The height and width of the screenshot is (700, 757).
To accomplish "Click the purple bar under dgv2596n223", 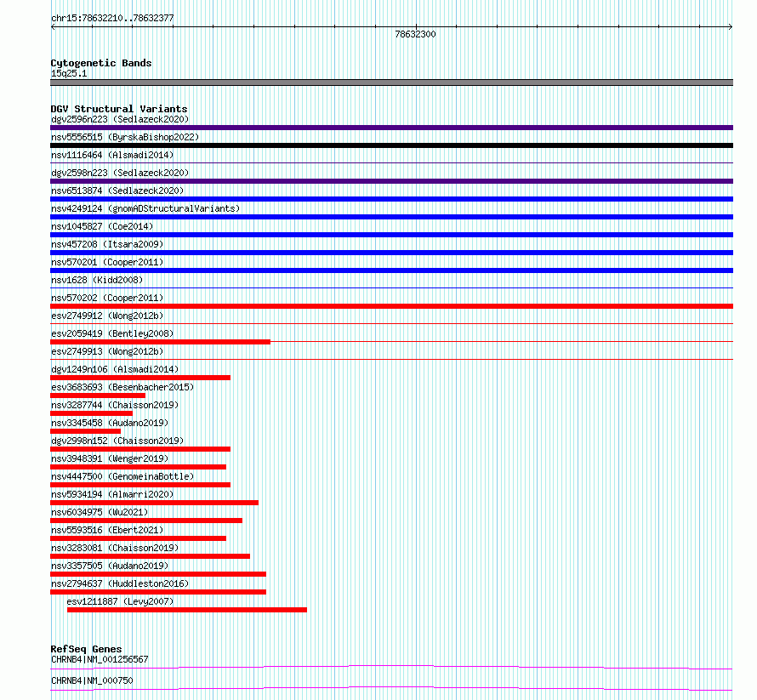I will coord(391,128).
